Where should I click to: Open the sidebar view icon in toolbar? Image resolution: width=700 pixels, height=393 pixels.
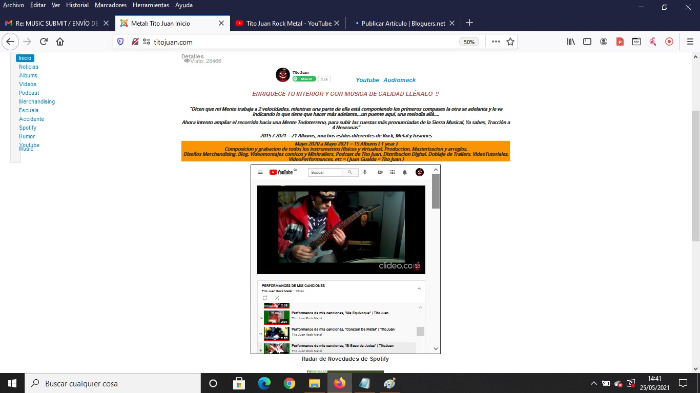[x=587, y=42]
